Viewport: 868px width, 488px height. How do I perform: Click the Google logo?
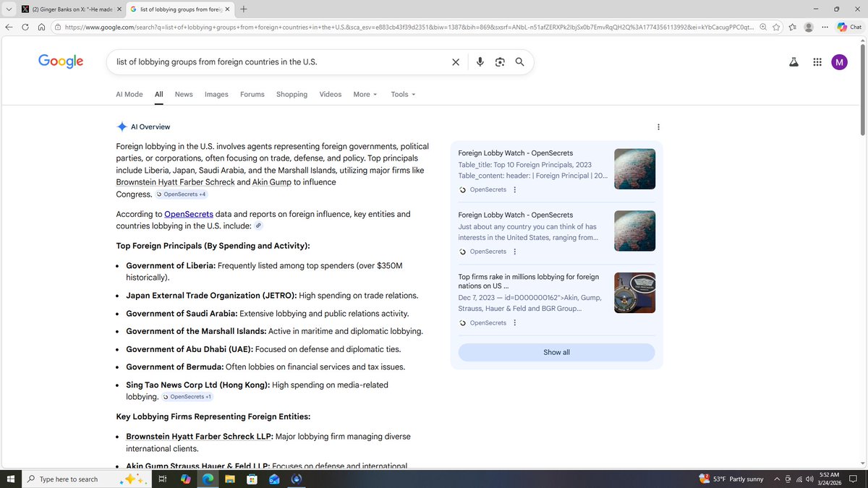tap(61, 61)
